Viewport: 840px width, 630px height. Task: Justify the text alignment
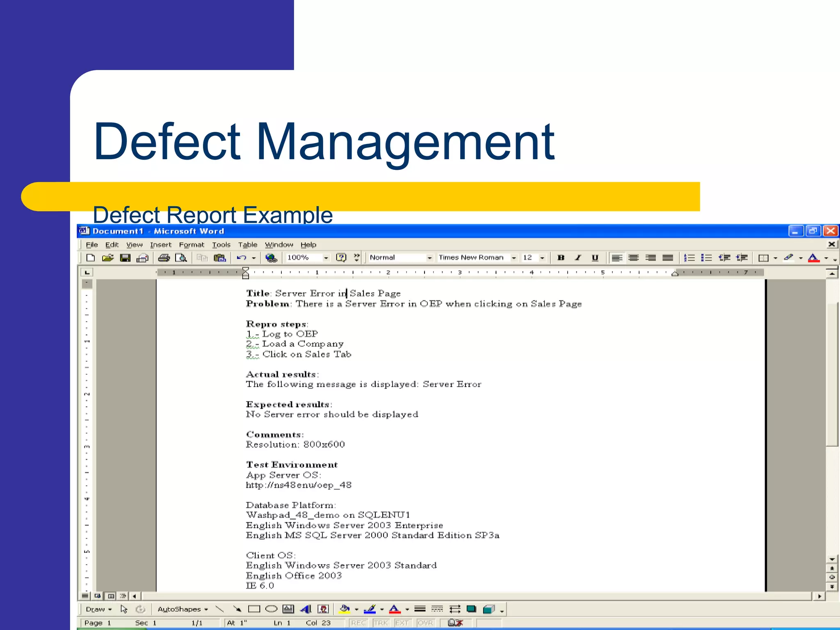pyautogui.click(x=668, y=258)
